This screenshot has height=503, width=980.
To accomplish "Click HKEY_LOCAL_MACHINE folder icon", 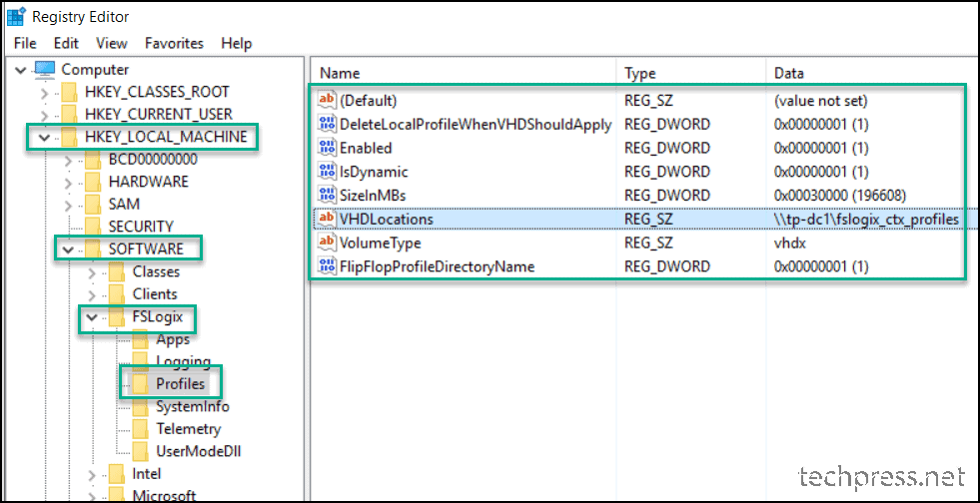I will tap(69, 138).
